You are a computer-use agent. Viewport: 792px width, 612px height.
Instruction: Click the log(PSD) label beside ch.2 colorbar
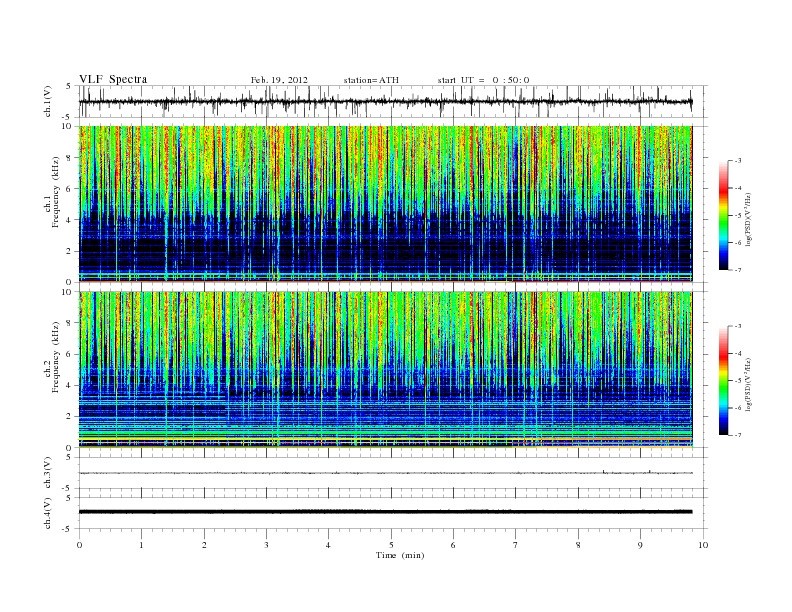click(748, 384)
